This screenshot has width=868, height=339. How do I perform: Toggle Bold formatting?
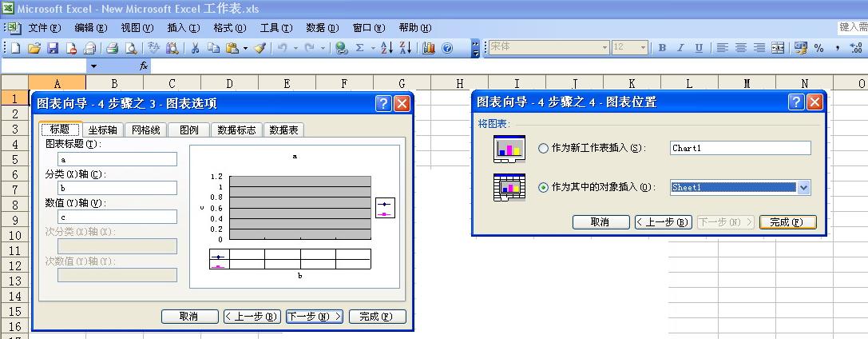[662, 48]
